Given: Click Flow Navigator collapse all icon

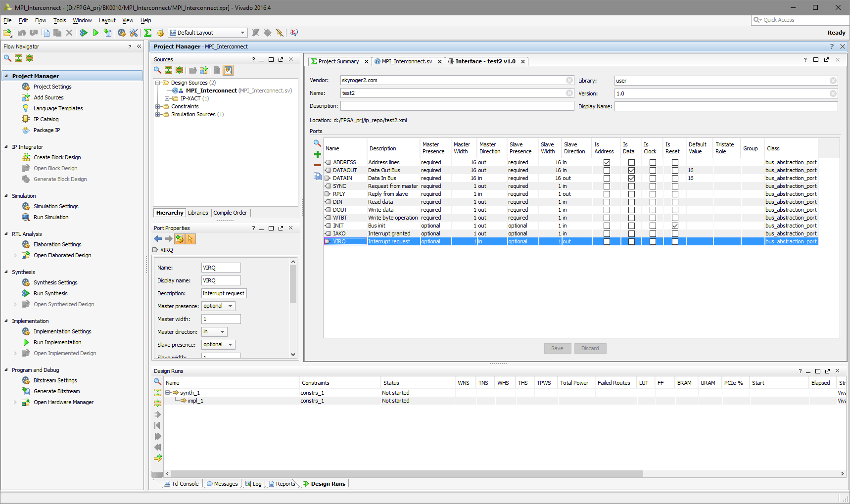Looking at the screenshot, I should (18, 58).
